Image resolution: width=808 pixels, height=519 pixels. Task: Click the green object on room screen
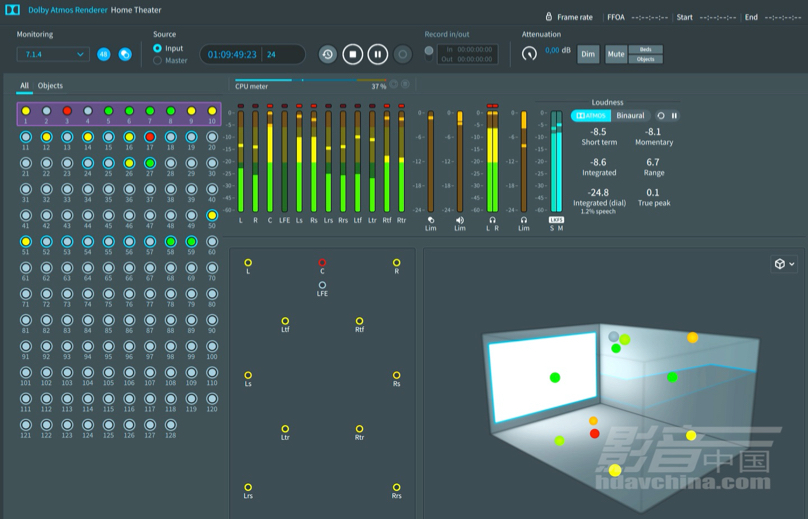(x=555, y=378)
